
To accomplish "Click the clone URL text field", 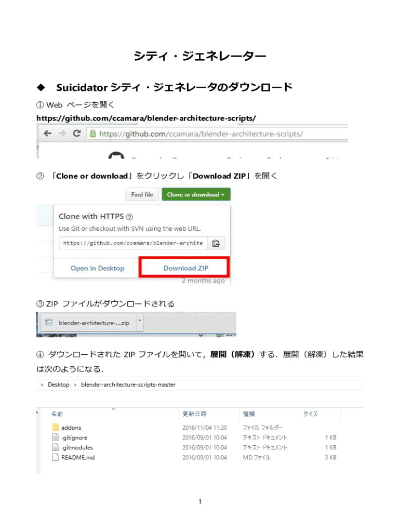I will point(133,243).
